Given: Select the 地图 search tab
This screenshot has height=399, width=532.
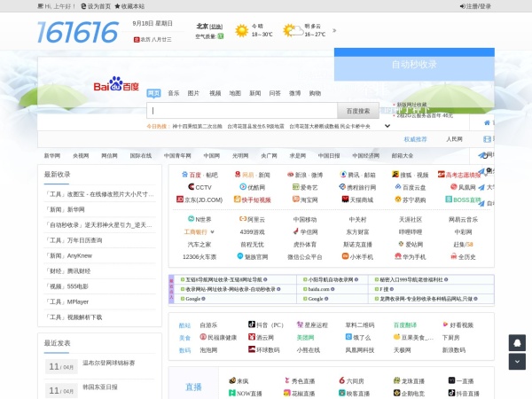Looking at the screenshot, I should pyautogui.click(x=235, y=93).
